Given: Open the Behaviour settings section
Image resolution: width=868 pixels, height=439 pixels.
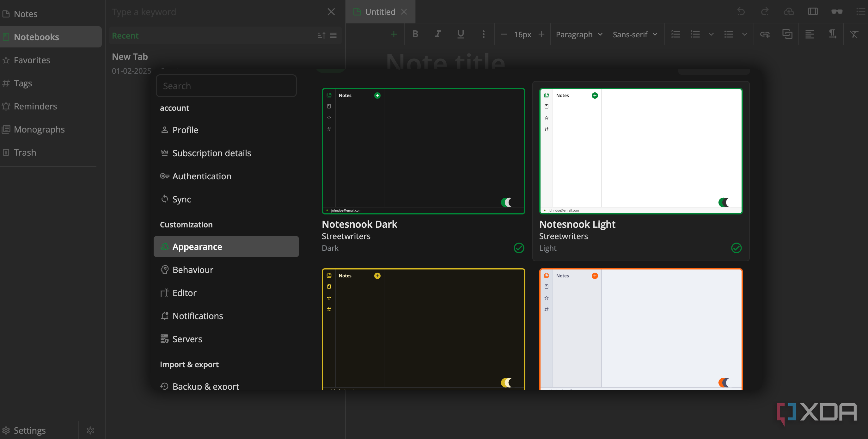Looking at the screenshot, I should coord(226,269).
